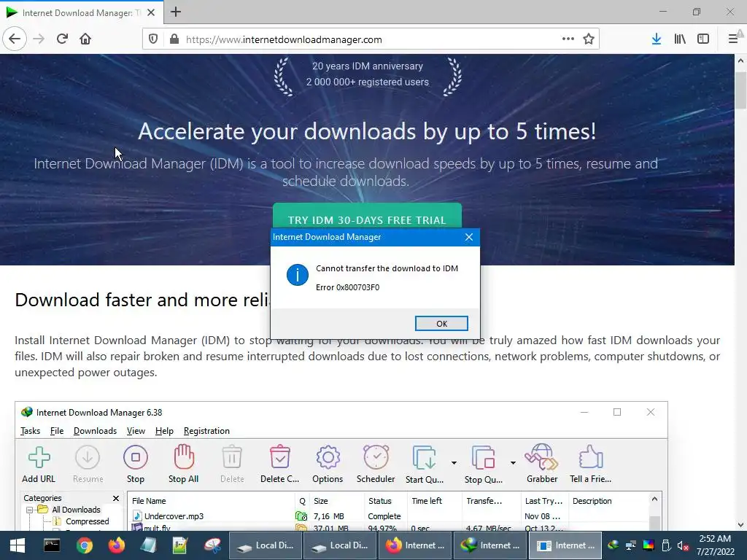Select the Compressed category
The image size is (747, 560).
(x=88, y=521)
